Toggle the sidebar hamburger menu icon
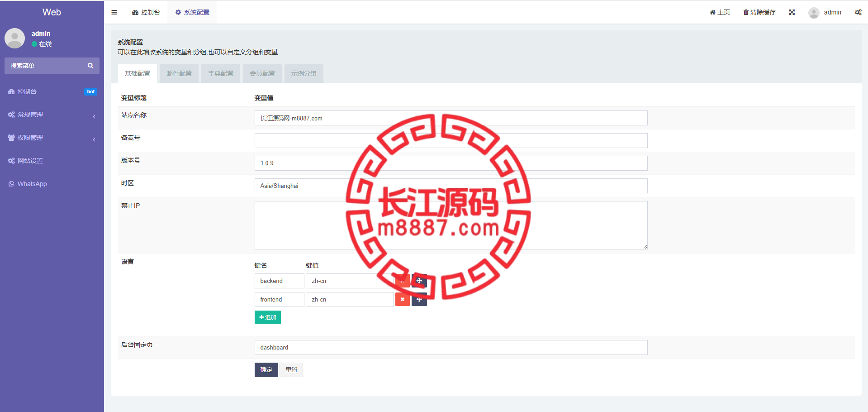This screenshot has width=868, height=412. pos(114,12)
